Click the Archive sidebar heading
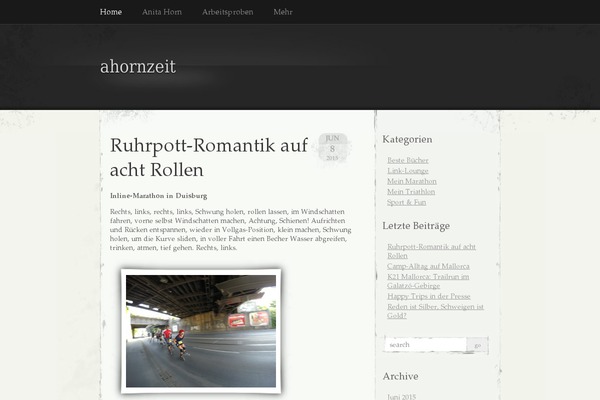The image size is (600, 400). pyautogui.click(x=400, y=376)
